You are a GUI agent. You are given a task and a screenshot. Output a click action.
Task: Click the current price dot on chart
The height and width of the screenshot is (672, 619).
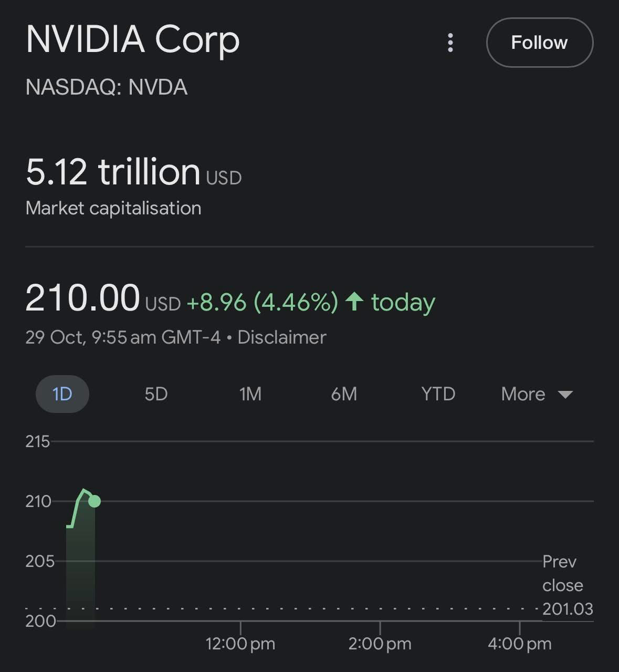tap(95, 501)
